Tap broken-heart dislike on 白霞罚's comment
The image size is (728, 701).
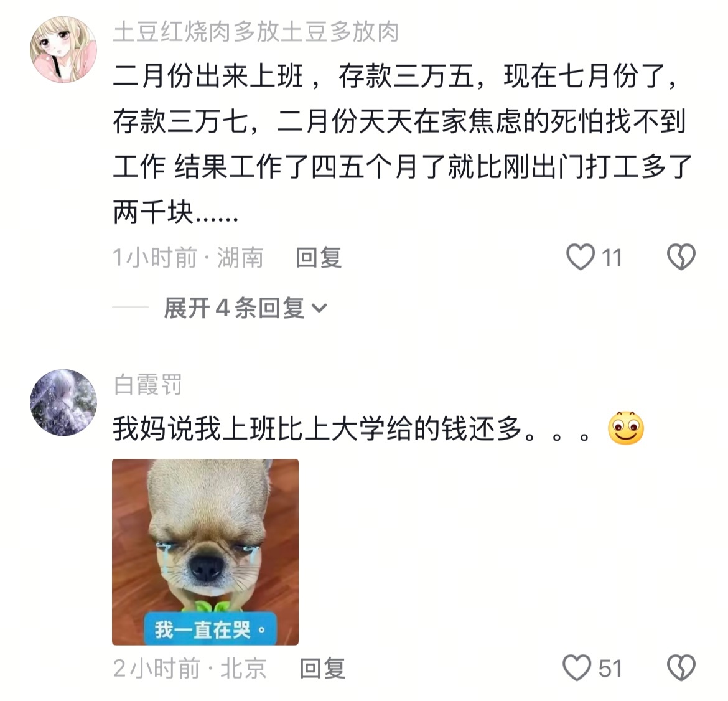(681, 668)
